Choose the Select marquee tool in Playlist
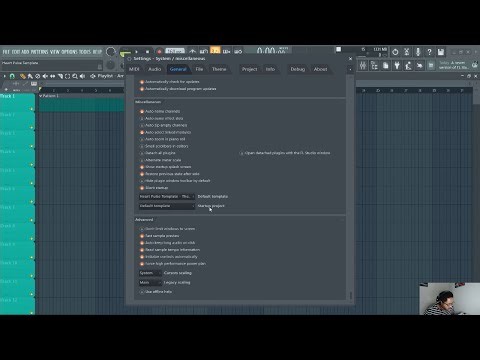This screenshot has height=360, width=480. pos(67,76)
